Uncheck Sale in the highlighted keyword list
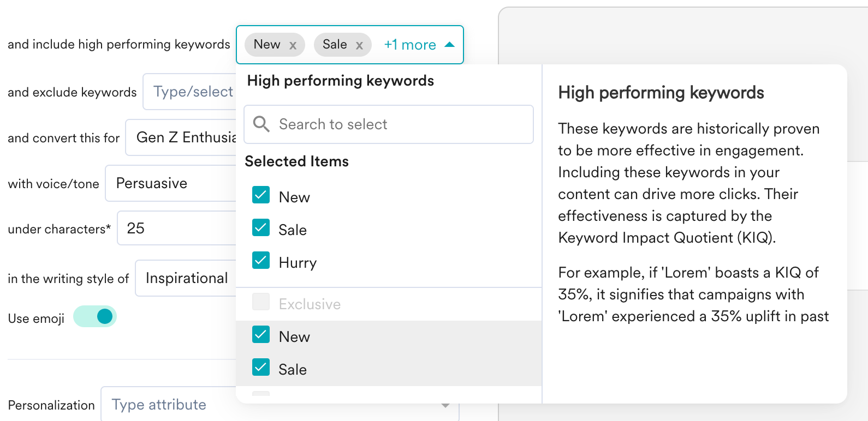Viewport: 868px width, 421px height. click(261, 368)
